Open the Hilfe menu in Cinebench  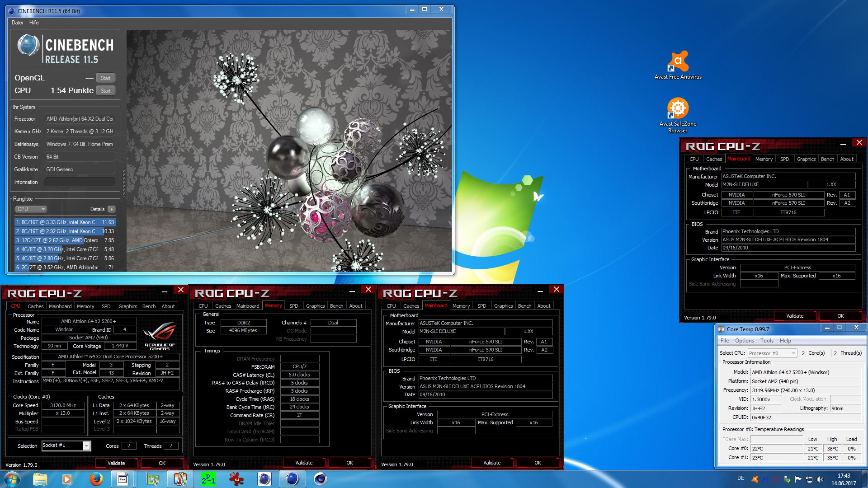point(34,23)
